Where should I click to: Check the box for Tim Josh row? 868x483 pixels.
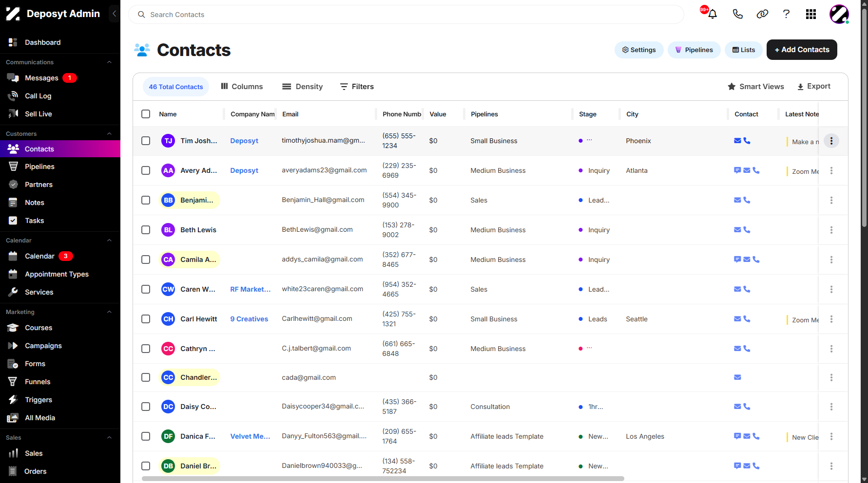pyautogui.click(x=146, y=141)
